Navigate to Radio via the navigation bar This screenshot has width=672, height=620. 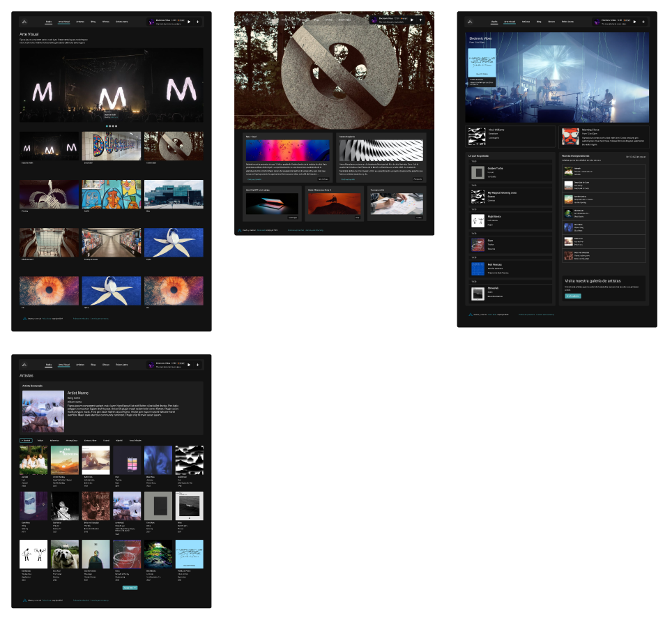49,22
